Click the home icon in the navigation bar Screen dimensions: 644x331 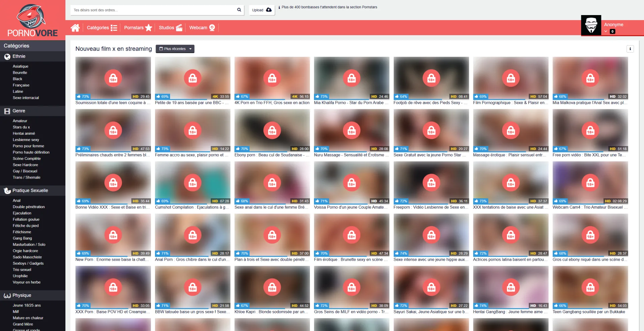point(75,28)
